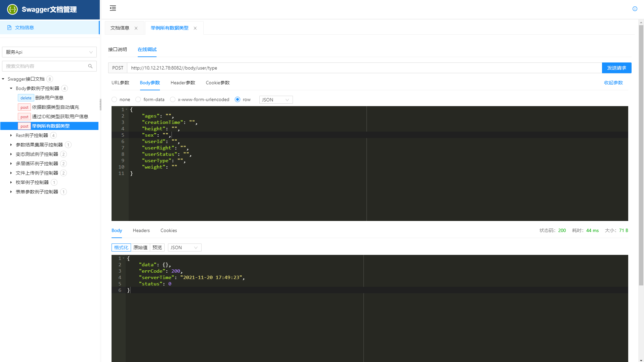Click the document icon beside 文档信息

9,28
